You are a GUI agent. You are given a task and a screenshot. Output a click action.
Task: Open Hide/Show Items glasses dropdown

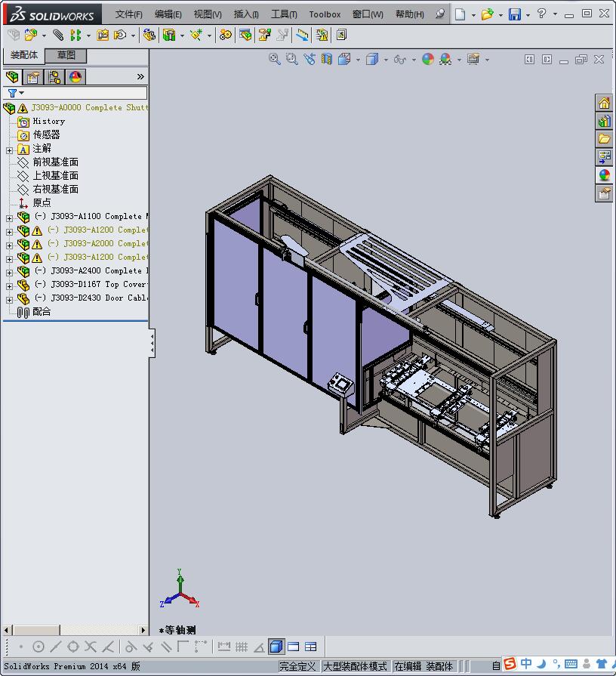click(414, 60)
